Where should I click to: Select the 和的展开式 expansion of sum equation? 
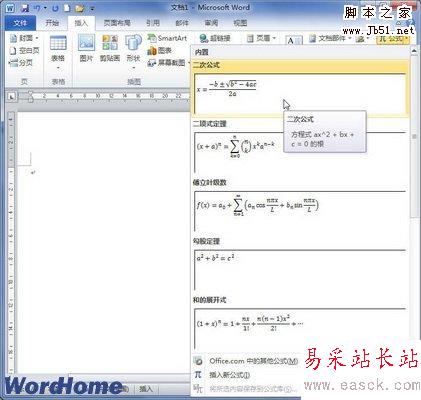pyautogui.click(x=300, y=328)
